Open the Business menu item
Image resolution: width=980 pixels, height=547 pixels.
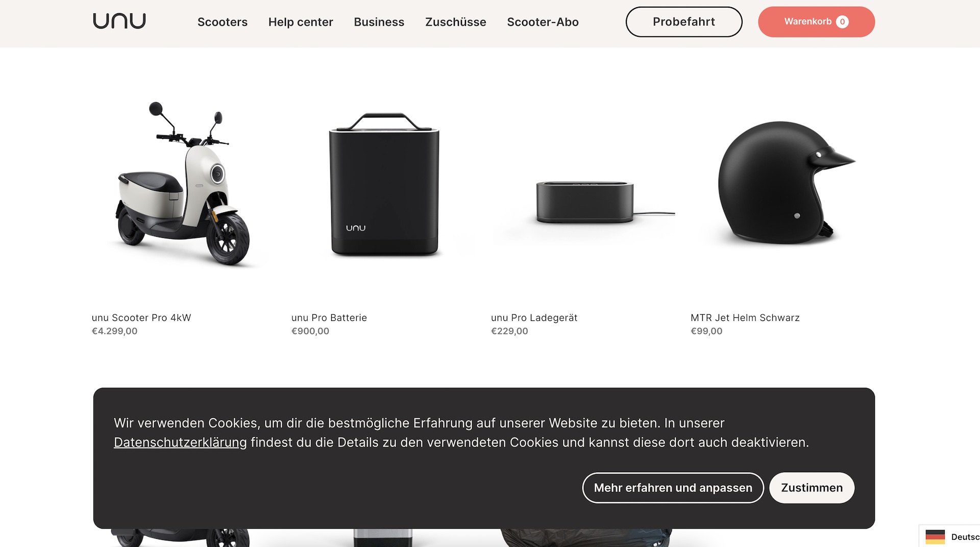[379, 22]
